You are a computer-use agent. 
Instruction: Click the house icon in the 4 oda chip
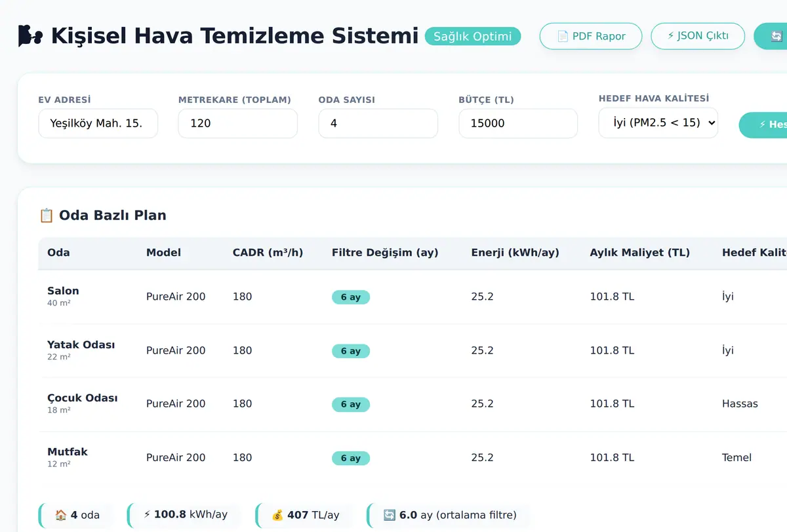point(61,515)
